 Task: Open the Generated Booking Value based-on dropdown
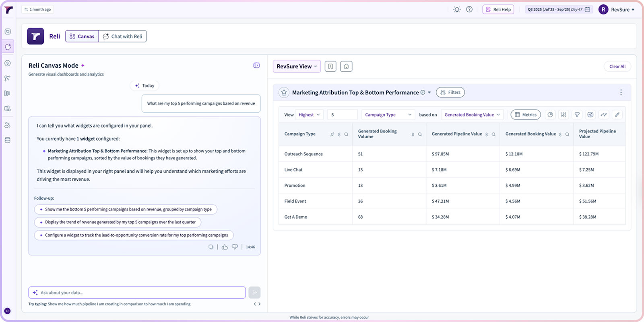tap(473, 115)
